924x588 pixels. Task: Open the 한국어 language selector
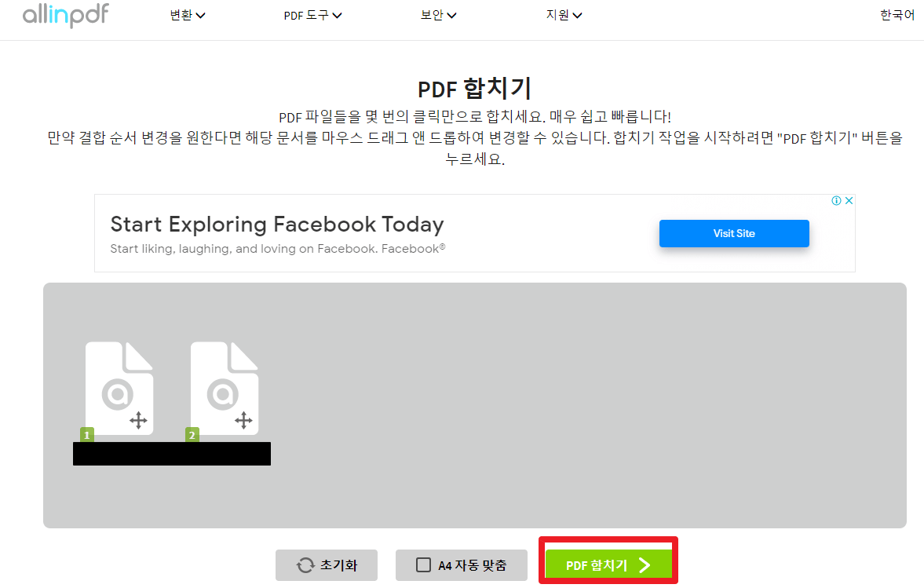(897, 16)
